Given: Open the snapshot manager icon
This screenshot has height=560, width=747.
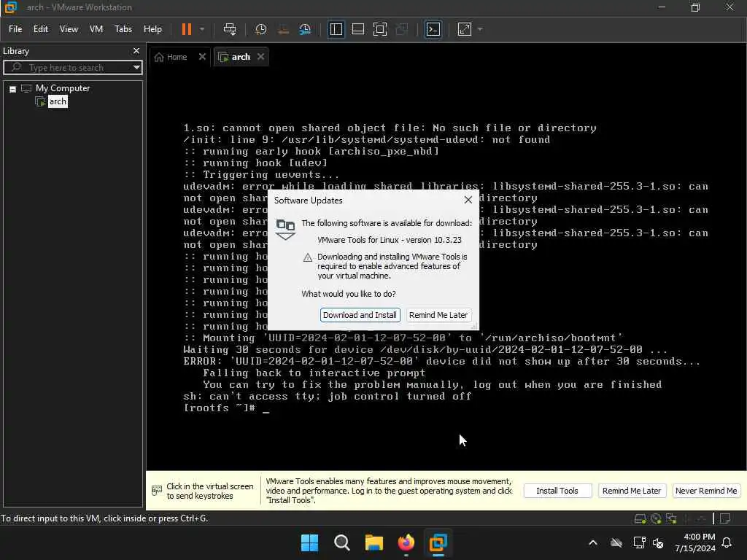Looking at the screenshot, I should [x=305, y=29].
